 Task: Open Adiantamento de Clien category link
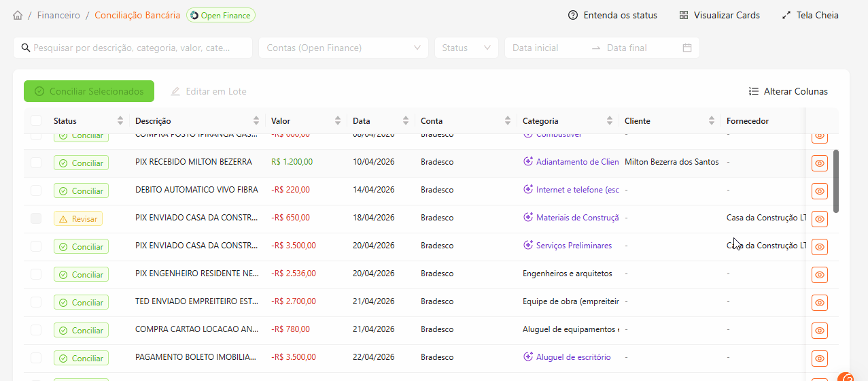pos(577,162)
